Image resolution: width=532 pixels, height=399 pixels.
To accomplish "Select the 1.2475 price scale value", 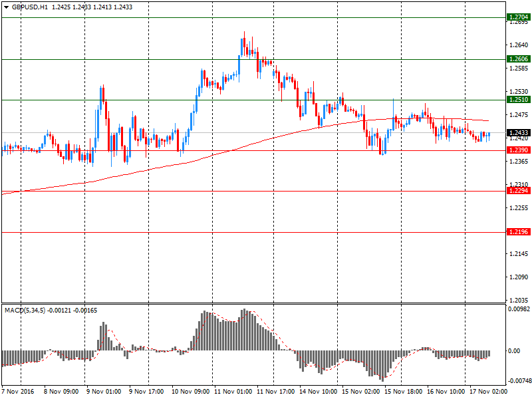I will [x=519, y=115].
